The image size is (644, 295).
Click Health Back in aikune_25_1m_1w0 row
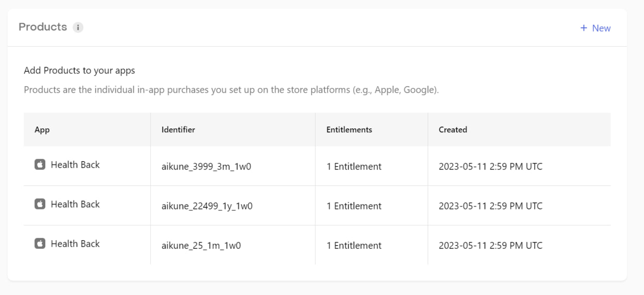point(75,244)
